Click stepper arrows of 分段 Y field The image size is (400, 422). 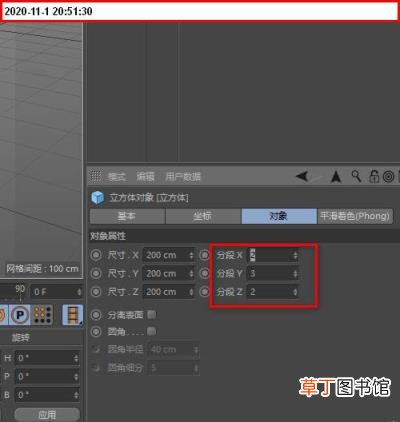tap(295, 274)
